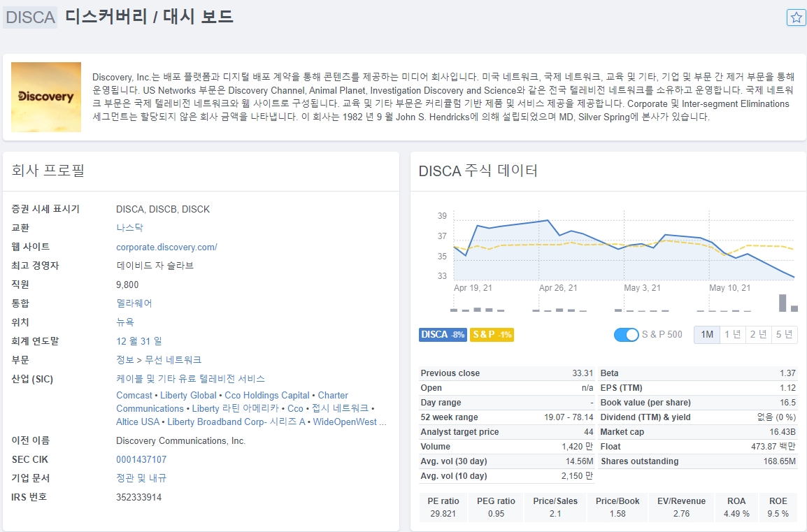Screen dimensions: 807x532
Task: Toggle the S&P 500 comparison switch
Action: (x=626, y=334)
